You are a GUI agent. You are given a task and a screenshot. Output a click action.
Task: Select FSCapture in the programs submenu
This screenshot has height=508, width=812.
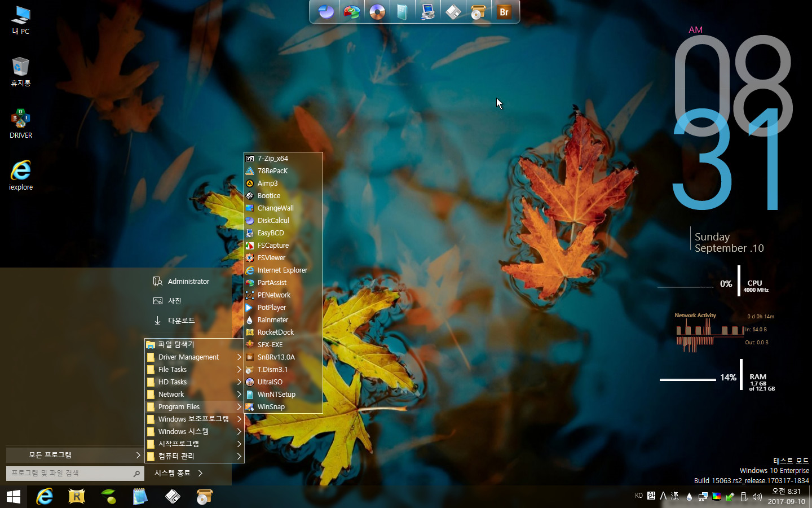point(283,246)
